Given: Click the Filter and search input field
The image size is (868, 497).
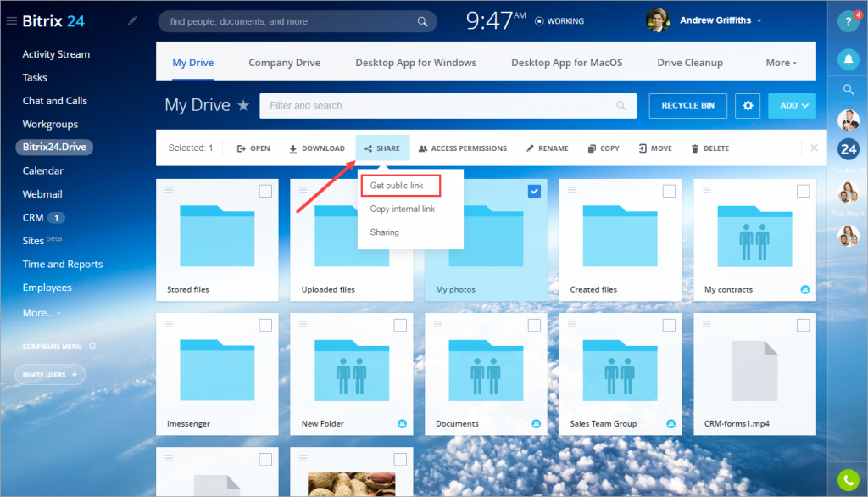Looking at the screenshot, I should point(448,105).
